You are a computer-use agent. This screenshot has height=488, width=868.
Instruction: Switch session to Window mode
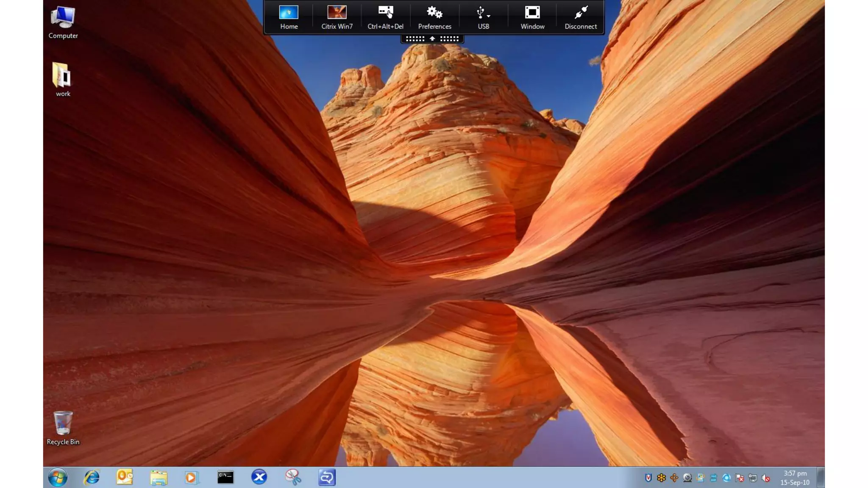pyautogui.click(x=532, y=17)
